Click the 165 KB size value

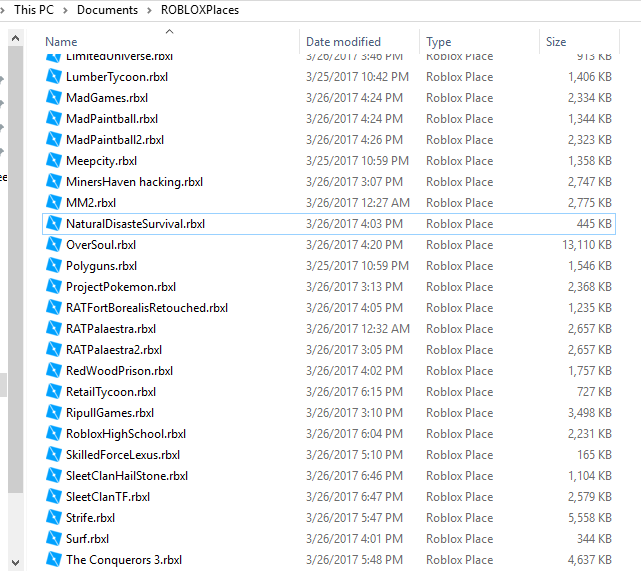594,455
